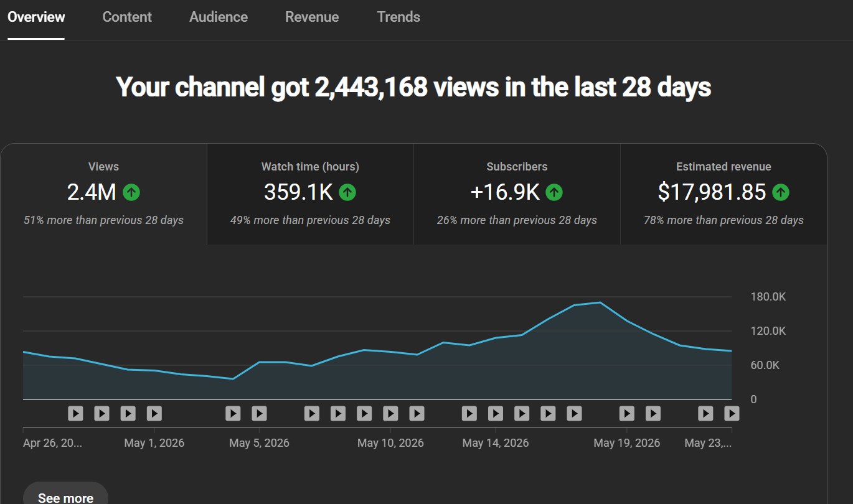Viewport: 853px width, 504px height.
Task: Click the +16.9K subscribers value
Action: [x=505, y=192]
